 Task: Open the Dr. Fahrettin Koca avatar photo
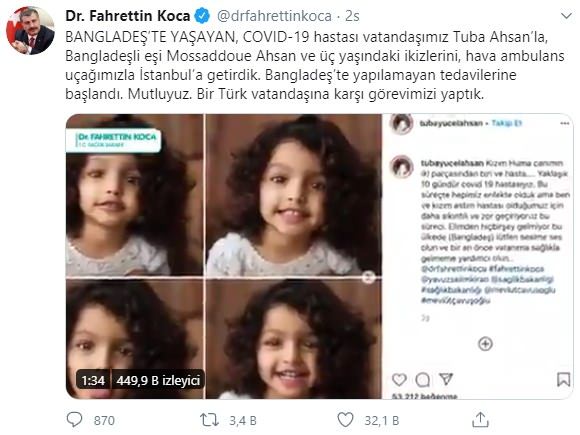tap(30, 31)
